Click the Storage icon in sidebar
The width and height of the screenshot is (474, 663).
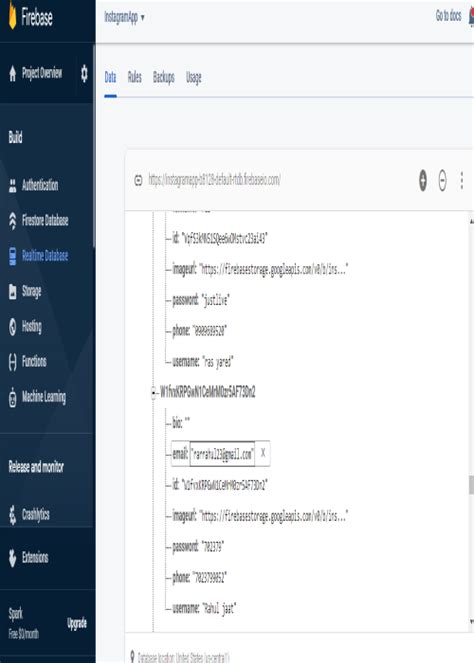13,291
